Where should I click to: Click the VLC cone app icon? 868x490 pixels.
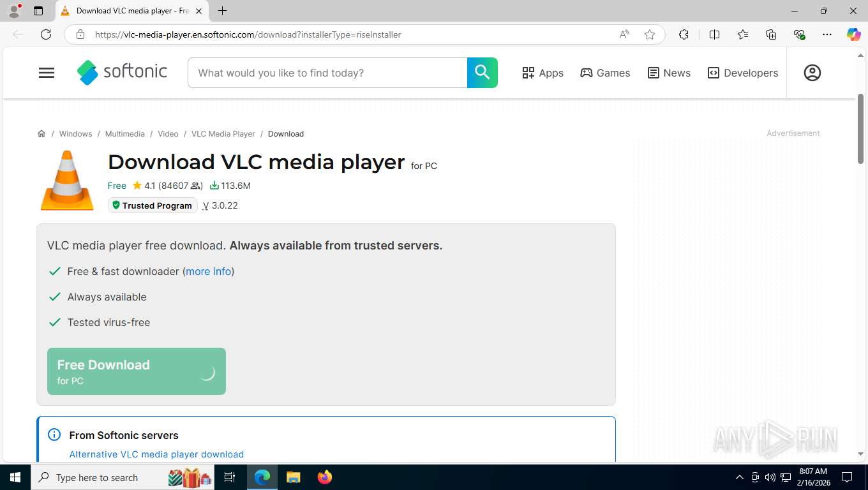coord(67,181)
